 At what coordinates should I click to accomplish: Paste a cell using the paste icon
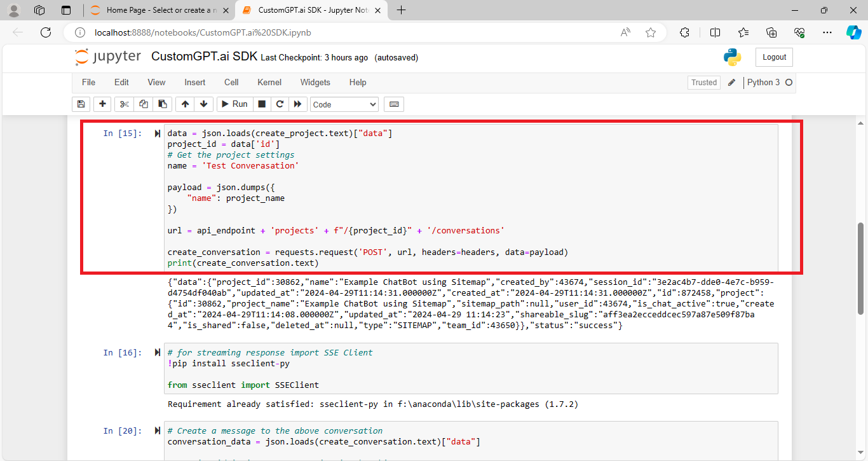162,104
